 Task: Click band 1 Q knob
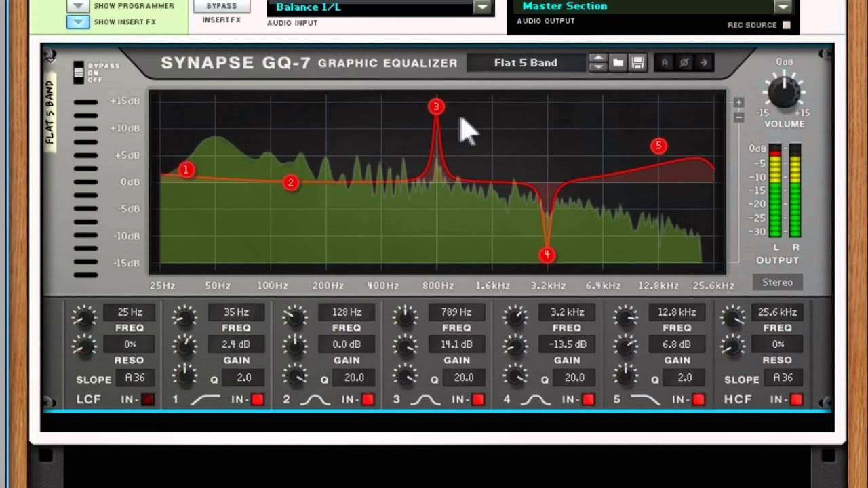click(184, 376)
